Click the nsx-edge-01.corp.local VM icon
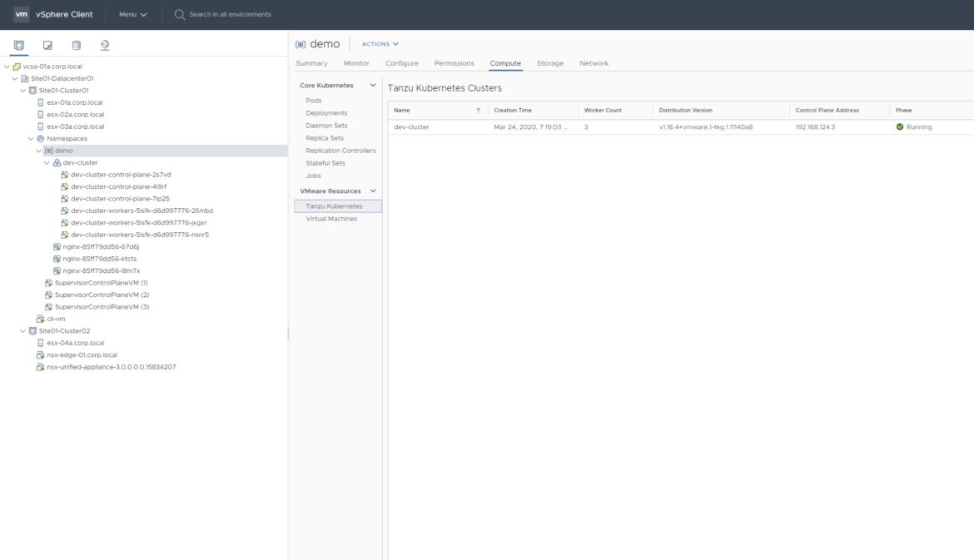Viewport: 974px width, 560px height. click(41, 355)
